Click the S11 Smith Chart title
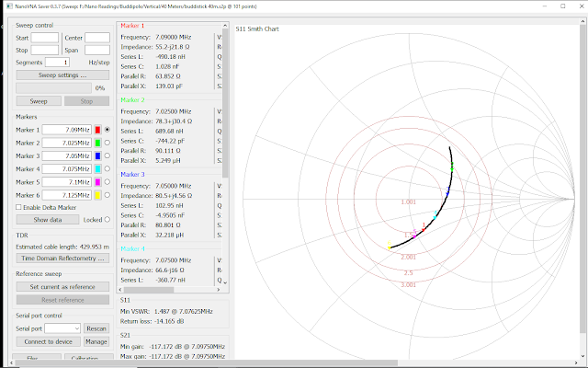Viewport: 588px width, 368px height. pyautogui.click(x=257, y=29)
